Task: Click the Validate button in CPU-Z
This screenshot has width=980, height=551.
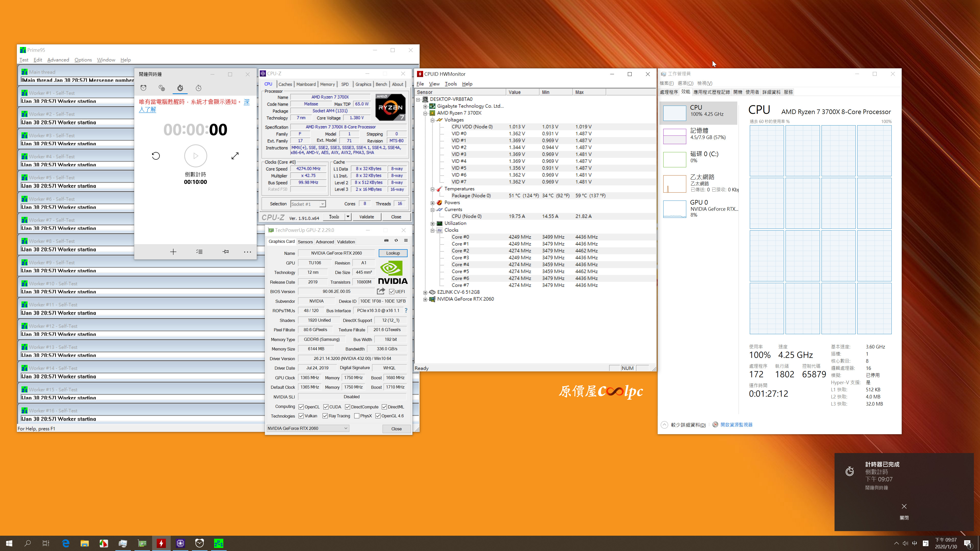Action: point(366,217)
